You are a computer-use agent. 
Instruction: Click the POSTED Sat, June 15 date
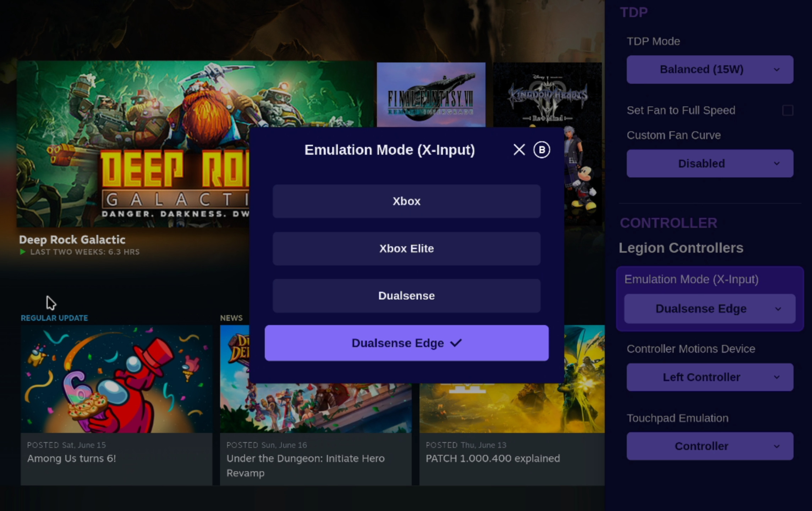click(66, 445)
